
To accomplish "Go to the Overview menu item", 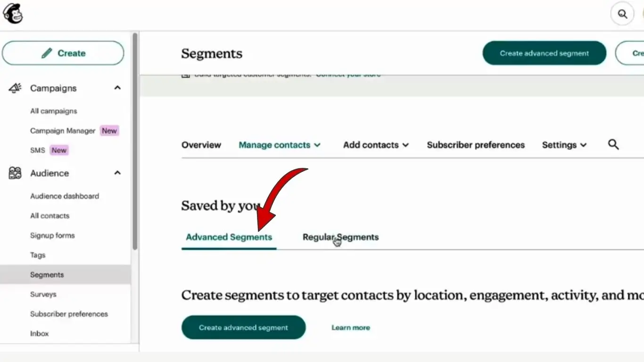I will (201, 145).
